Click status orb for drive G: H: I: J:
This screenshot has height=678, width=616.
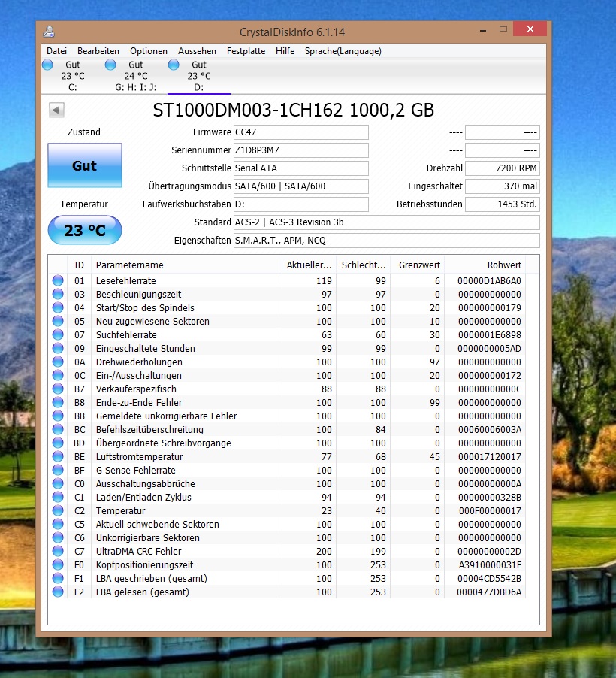pos(110,65)
